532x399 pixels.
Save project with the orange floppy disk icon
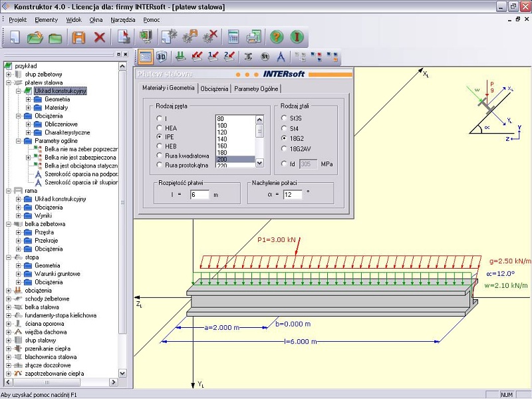(78, 37)
